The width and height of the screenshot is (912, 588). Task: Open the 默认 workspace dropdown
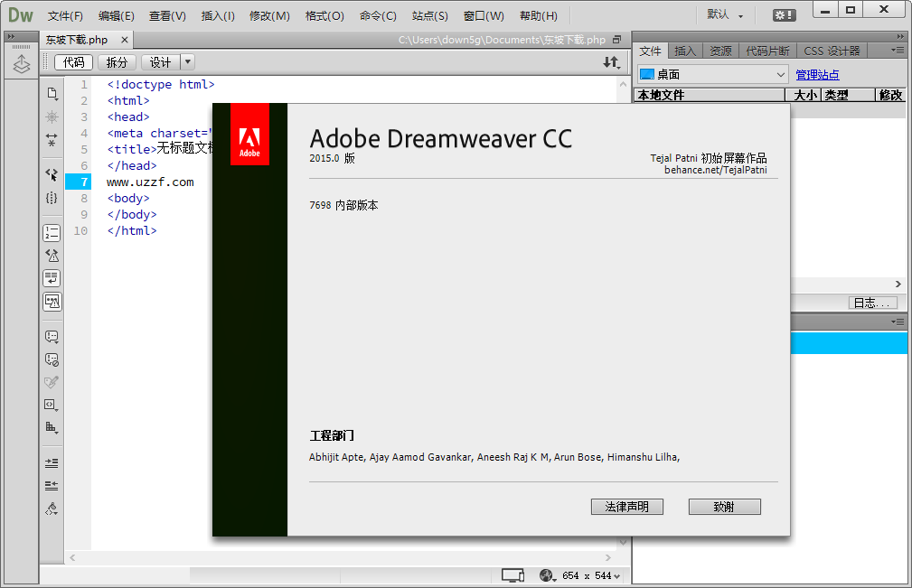click(725, 15)
